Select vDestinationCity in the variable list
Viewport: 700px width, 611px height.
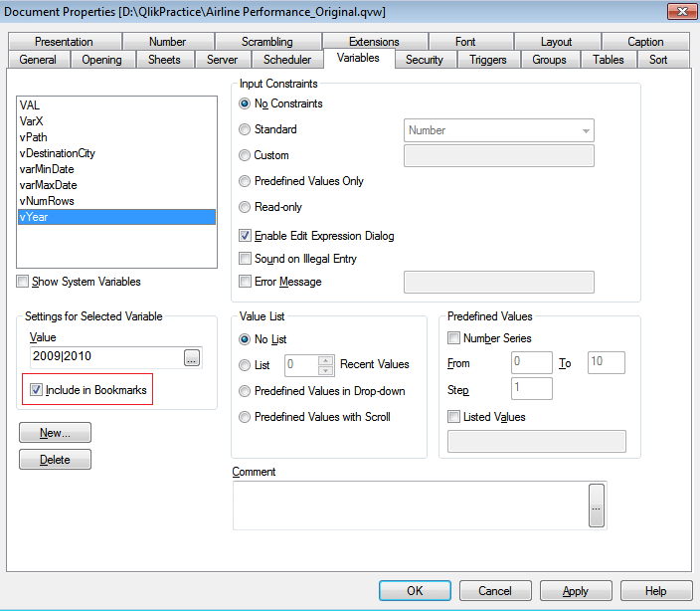(x=58, y=153)
